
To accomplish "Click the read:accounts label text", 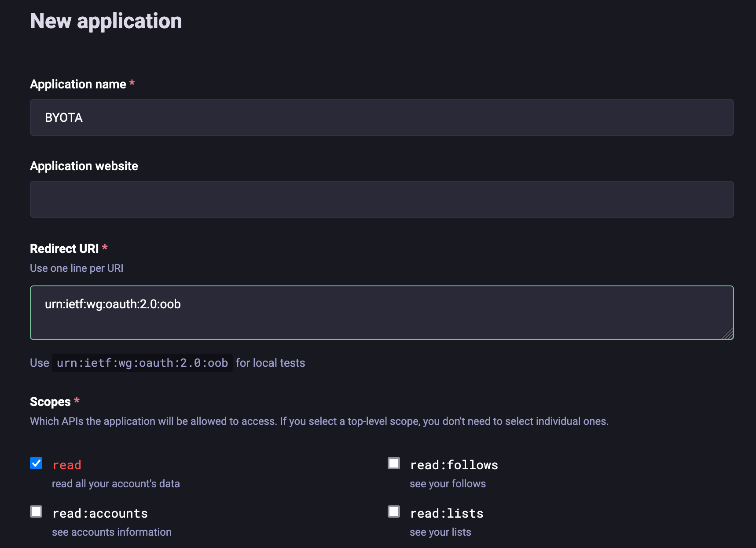I will click(x=100, y=513).
